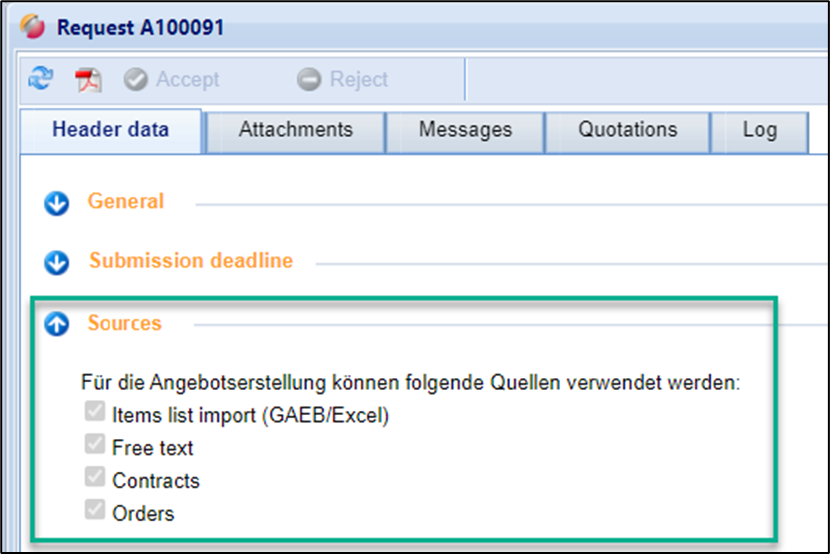830x554 pixels.
Task: Toggle the Orders checkbox
Action: 95,512
